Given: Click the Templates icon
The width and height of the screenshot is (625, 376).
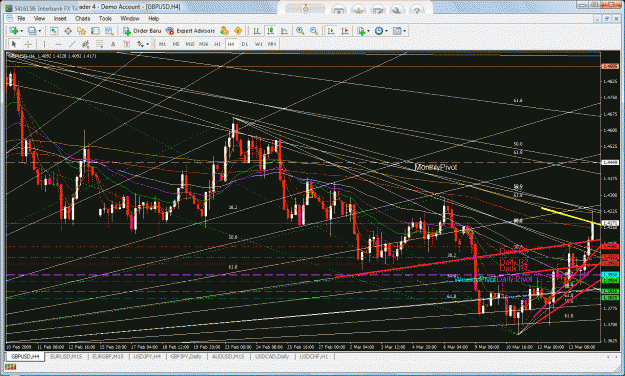Looking at the screenshot, I should (x=397, y=31).
